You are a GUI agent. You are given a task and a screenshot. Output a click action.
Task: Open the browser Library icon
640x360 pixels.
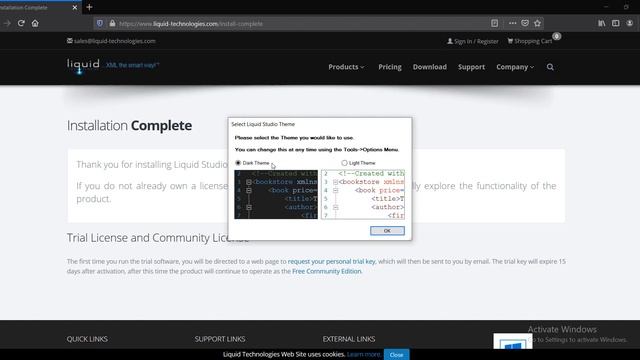tap(602, 23)
